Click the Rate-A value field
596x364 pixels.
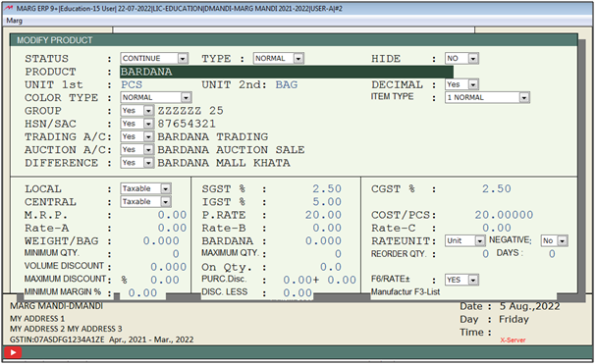[x=172, y=228]
